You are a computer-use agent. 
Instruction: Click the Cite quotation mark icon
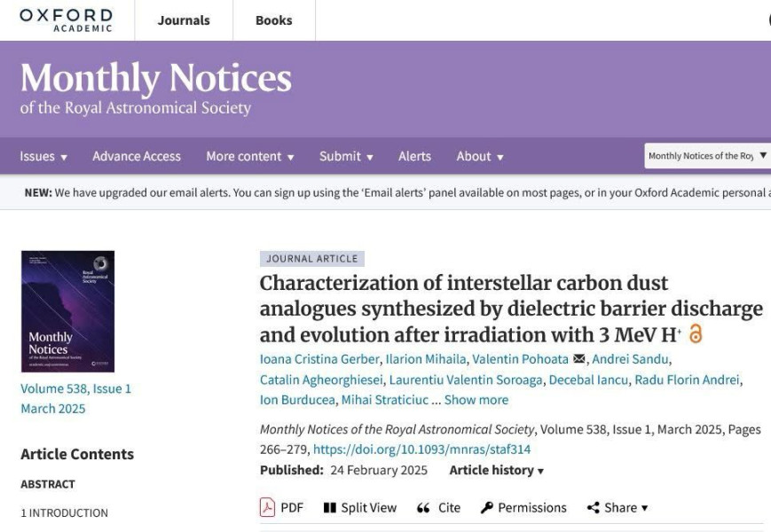[423, 508]
